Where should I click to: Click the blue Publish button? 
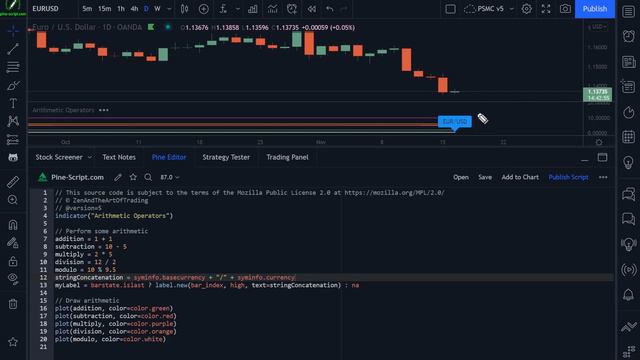(x=595, y=9)
